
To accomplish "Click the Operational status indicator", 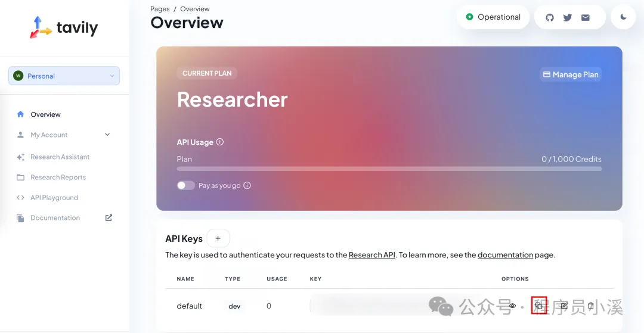I will pos(493,17).
